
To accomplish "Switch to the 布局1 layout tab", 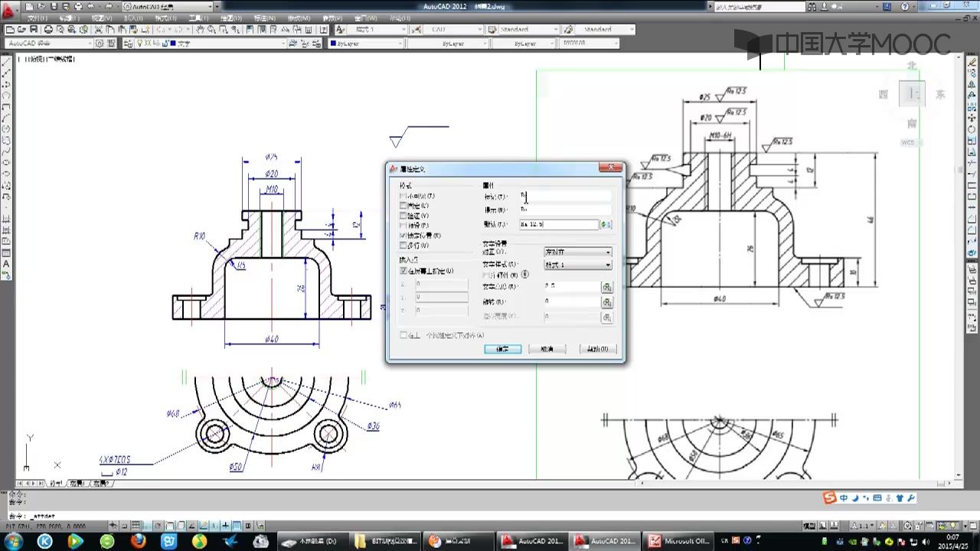I will (x=78, y=484).
